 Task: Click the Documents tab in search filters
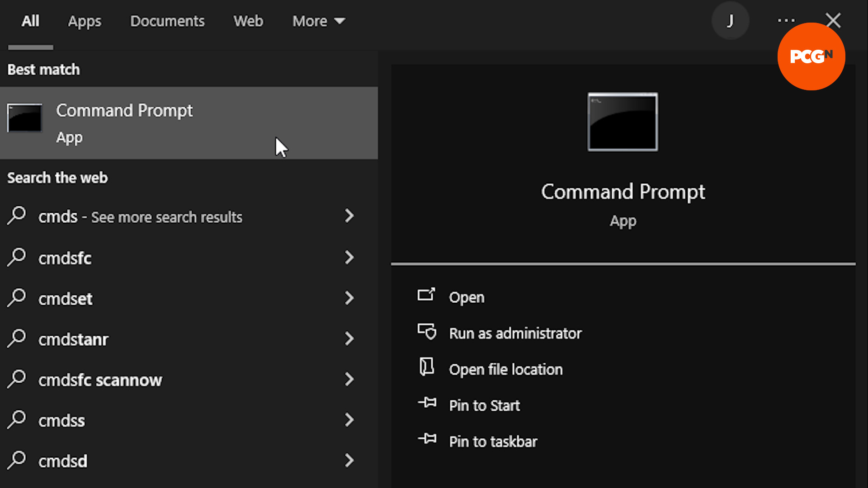168,21
